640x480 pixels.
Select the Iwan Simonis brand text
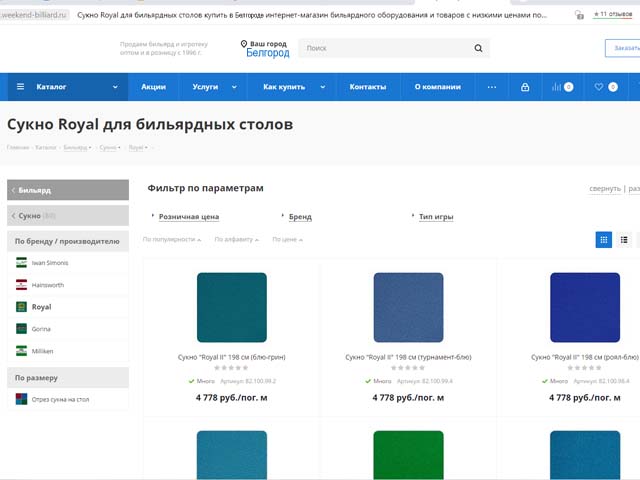click(50, 263)
